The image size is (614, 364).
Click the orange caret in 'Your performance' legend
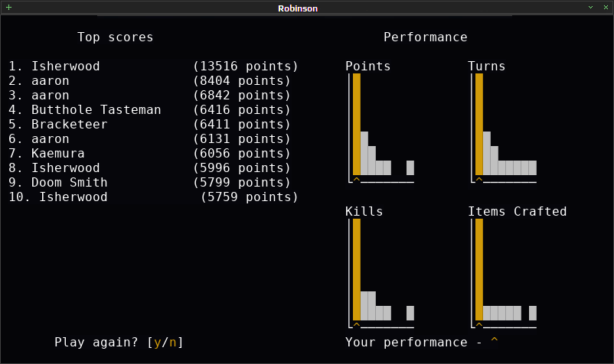[494, 340]
